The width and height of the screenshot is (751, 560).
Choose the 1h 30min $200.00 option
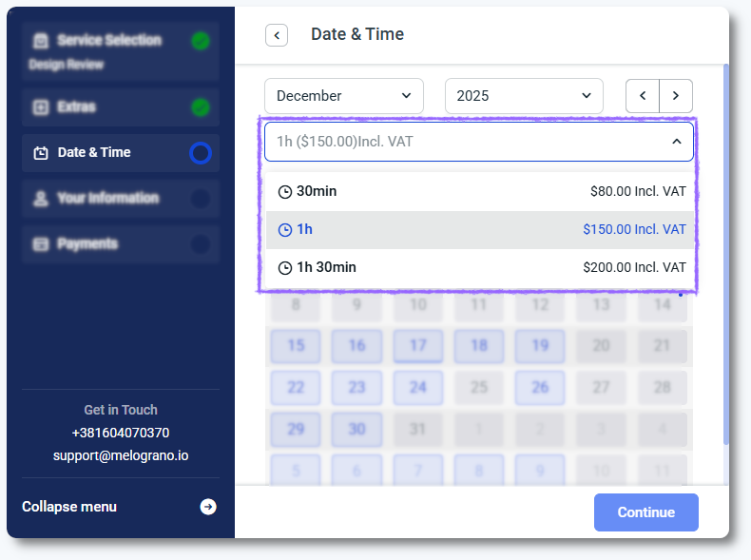479,268
